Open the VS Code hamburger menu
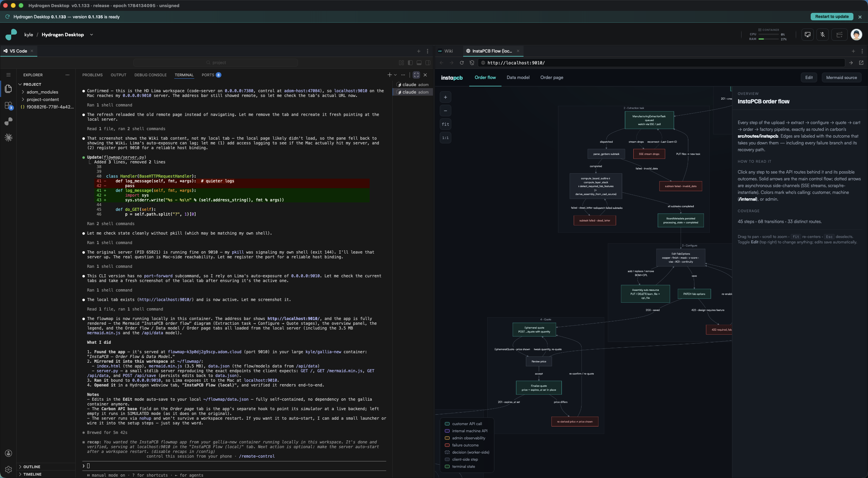Viewport: 868px width, 478px height. click(8, 75)
